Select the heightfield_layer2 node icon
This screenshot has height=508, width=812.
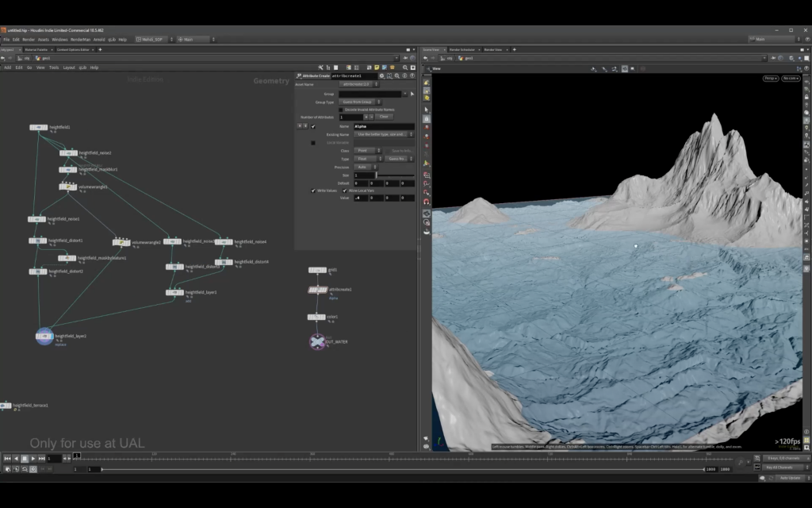coord(44,337)
